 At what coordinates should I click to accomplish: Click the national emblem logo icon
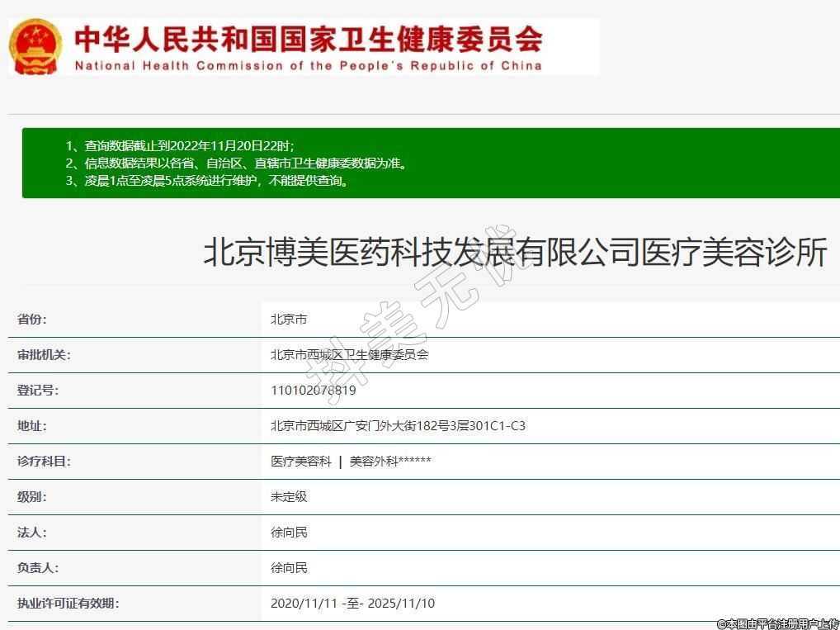pyautogui.click(x=35, y=47)
